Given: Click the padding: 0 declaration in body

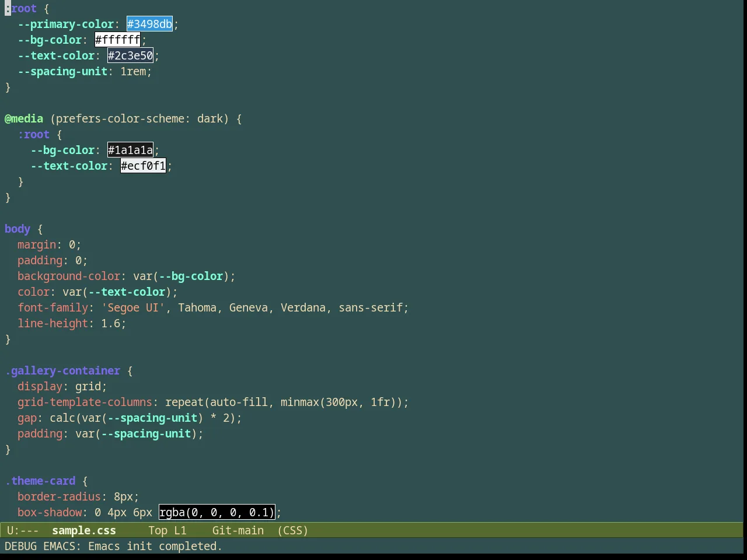Looking at the screenshot, I should 53,260.
